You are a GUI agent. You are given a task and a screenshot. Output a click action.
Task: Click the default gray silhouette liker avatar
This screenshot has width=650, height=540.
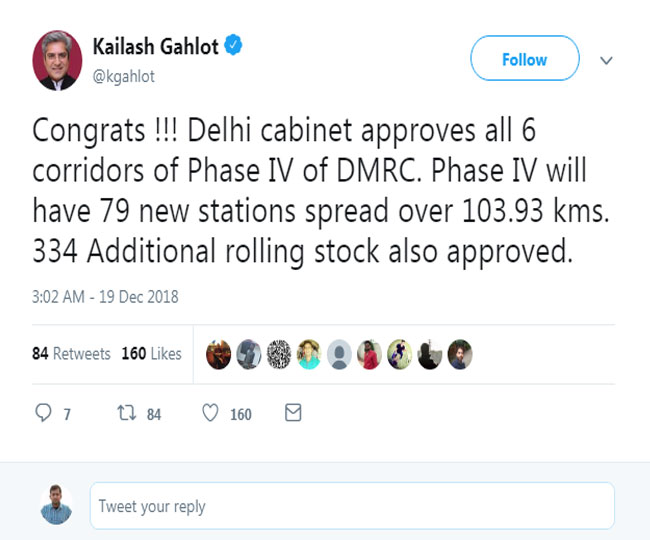(x=339, y=354)
